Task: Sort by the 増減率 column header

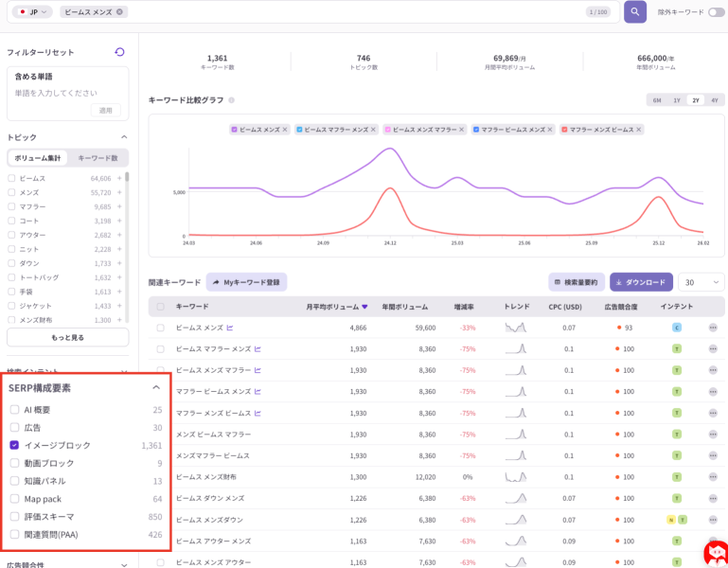Action: tap(464, 307)
